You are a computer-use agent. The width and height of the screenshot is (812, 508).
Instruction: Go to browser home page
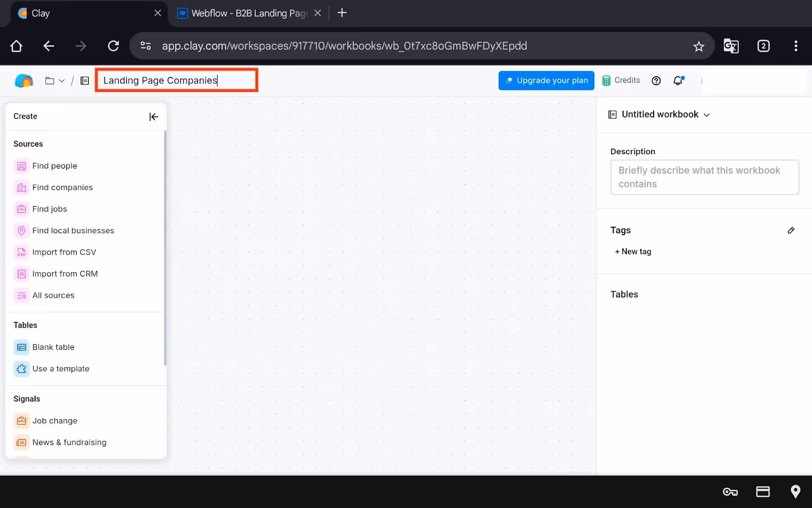click(x=16, y=46)
